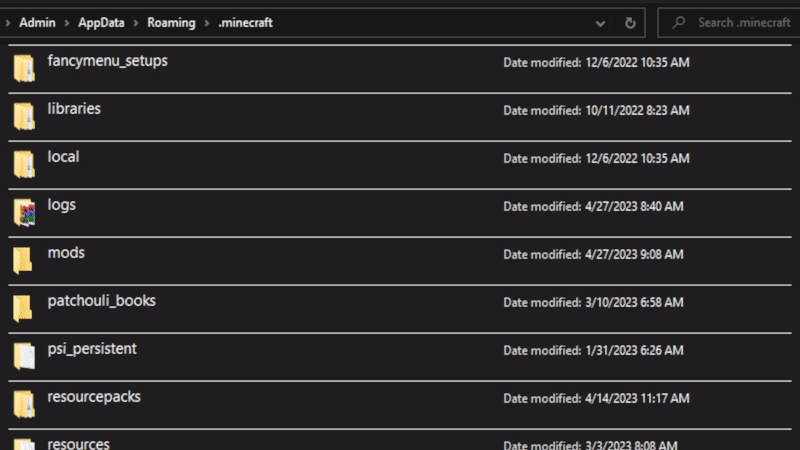Focus the Search .minecraft field

(740, 22)
